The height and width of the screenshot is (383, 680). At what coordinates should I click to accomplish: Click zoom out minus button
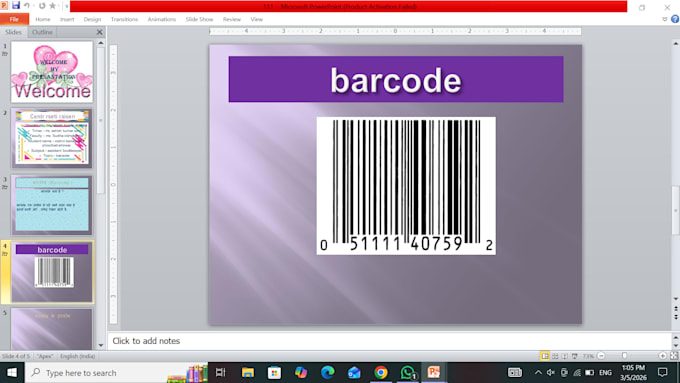pyautogui.click(x=601, y=356)
